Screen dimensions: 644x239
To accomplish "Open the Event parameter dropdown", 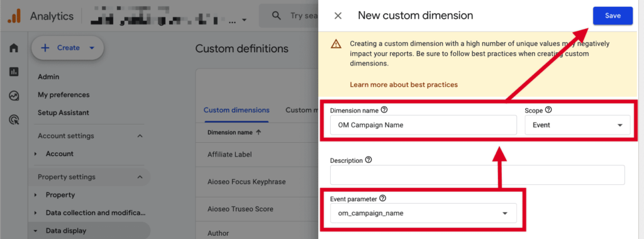I will click(423, 213).
